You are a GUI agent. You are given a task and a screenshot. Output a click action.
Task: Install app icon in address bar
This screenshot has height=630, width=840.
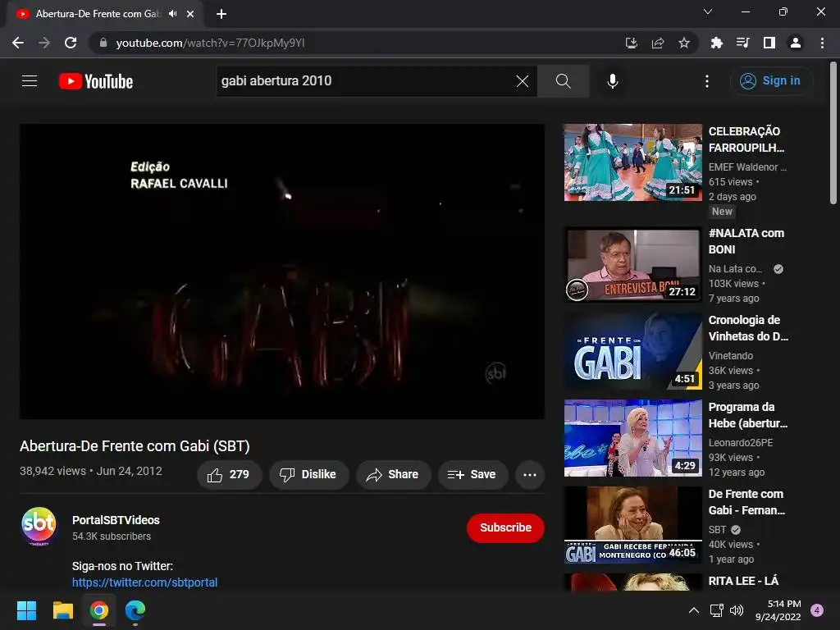632,43
